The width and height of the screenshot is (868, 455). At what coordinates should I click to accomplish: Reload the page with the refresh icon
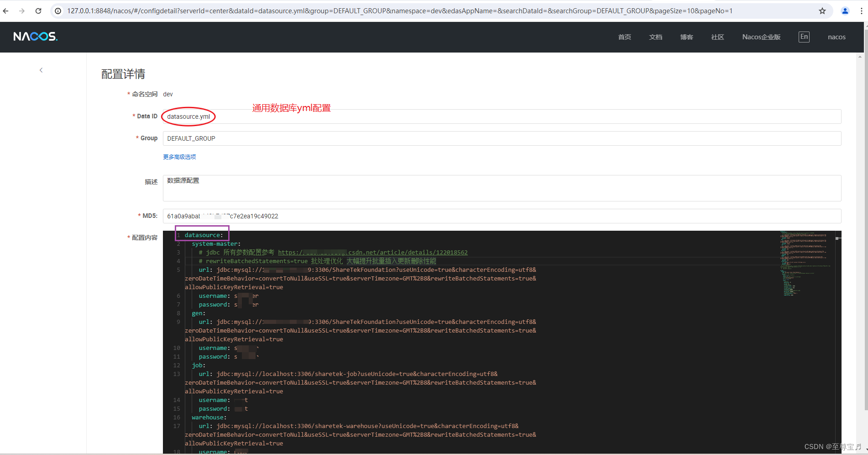[38, 11]
